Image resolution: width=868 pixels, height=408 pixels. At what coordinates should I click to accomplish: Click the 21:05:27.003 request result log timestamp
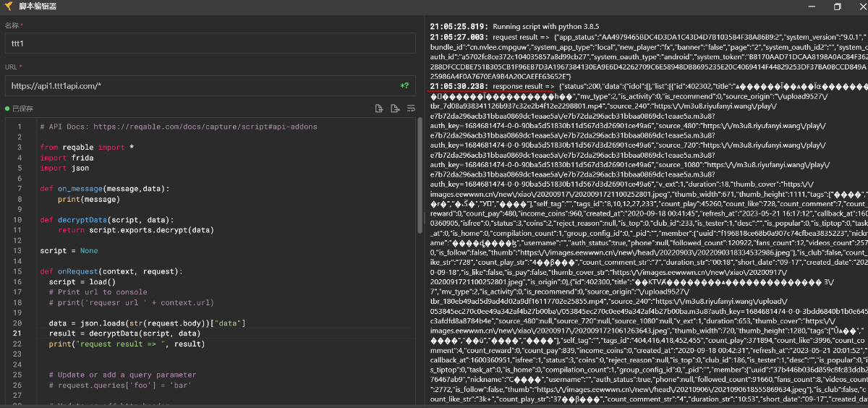pos(459,36)
